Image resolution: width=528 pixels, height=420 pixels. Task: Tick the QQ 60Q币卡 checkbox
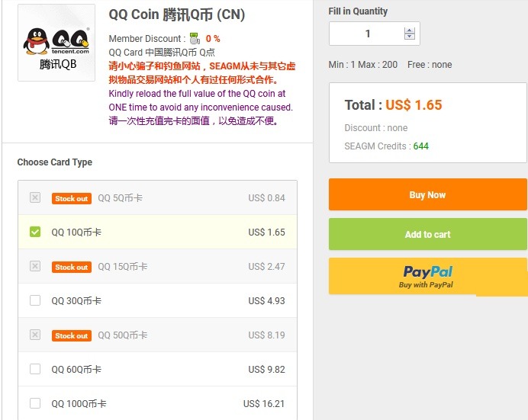coord(35,369)
